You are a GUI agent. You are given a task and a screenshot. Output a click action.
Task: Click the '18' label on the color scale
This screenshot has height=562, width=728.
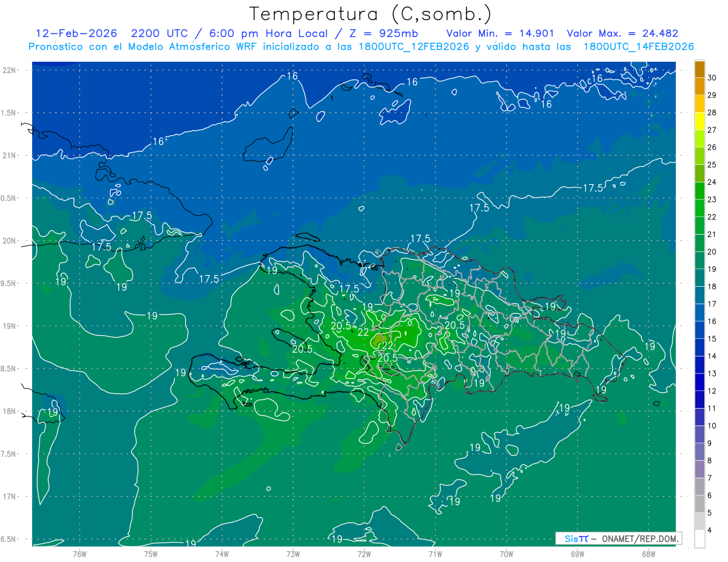pos(712,286)
